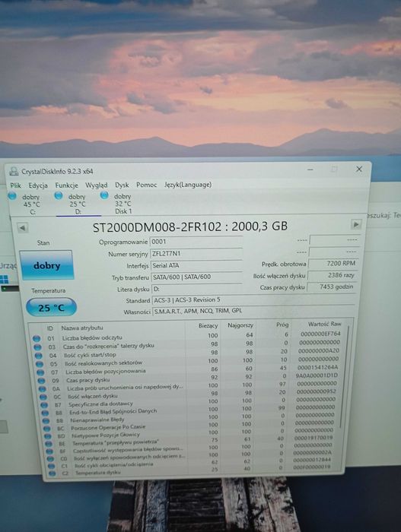Click the disk model title ST2000DM008-2FR102

point(157,227)
